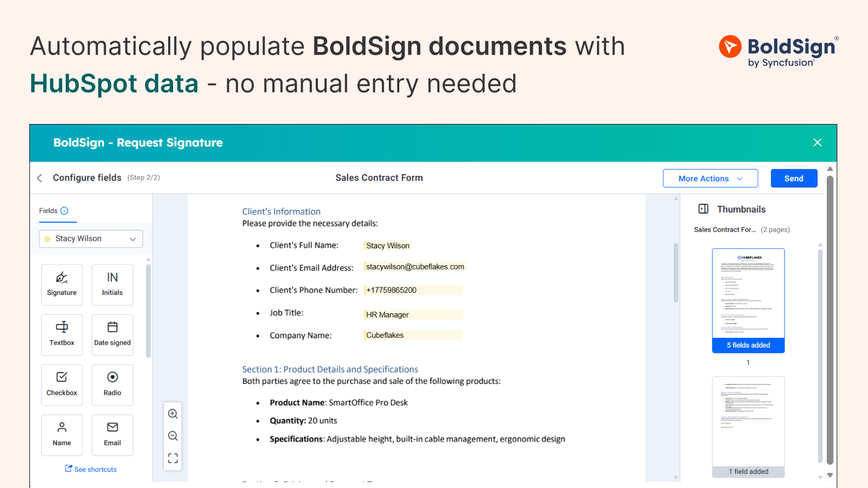Select the Textbox field tool
The width and height of the screenshot is (868, 488).
coord(61,334)
